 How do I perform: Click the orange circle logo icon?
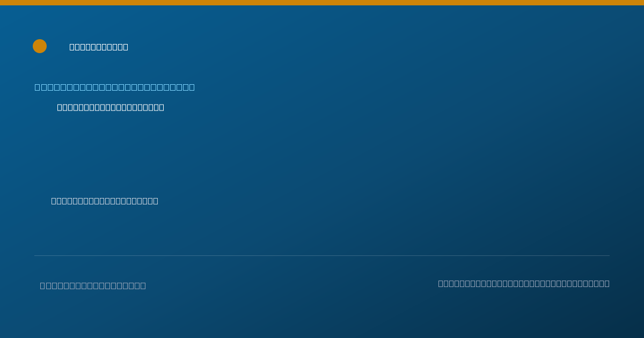click(40, 46)
